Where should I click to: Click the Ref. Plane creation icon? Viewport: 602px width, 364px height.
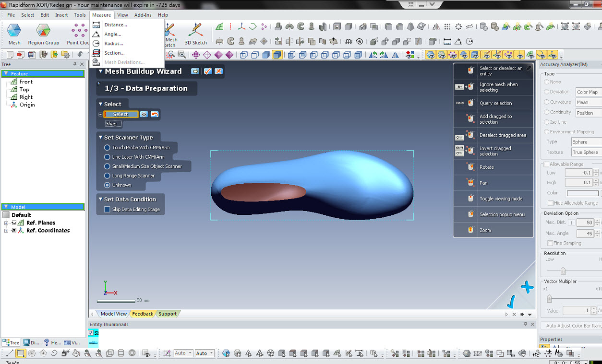click(219, 27)
